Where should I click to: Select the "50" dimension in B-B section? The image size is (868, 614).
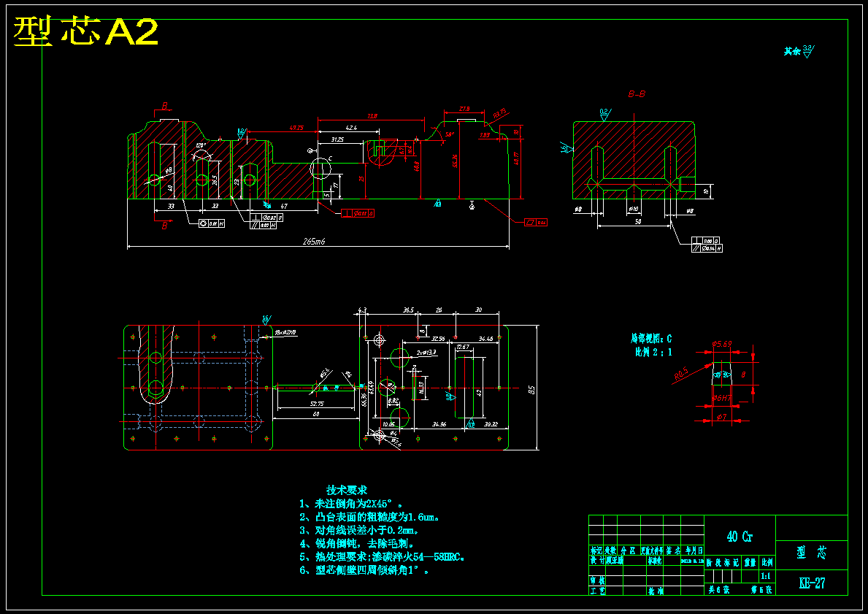pyautogui.click(x=638, y=221)
